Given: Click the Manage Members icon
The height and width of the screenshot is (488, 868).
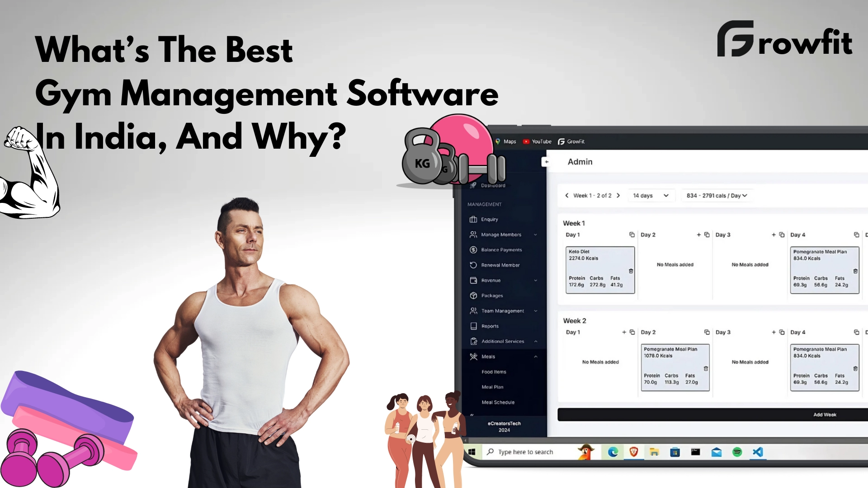Looking at the screenshot, I should (473, 234).
